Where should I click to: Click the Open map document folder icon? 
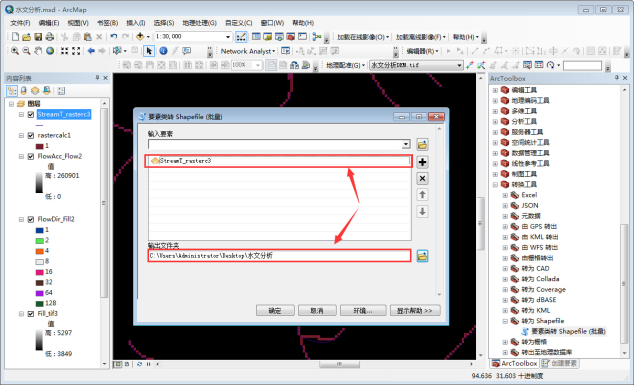[26, 37]
